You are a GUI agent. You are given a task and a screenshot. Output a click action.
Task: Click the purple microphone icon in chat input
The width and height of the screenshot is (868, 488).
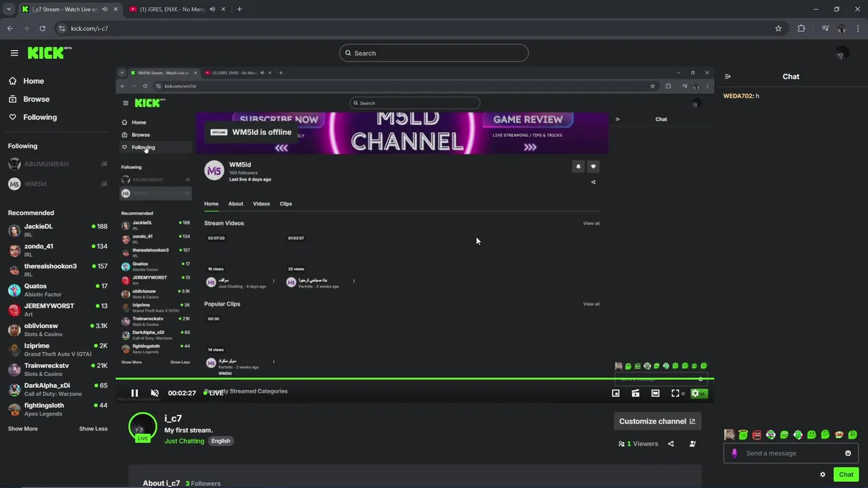point(734,453)
